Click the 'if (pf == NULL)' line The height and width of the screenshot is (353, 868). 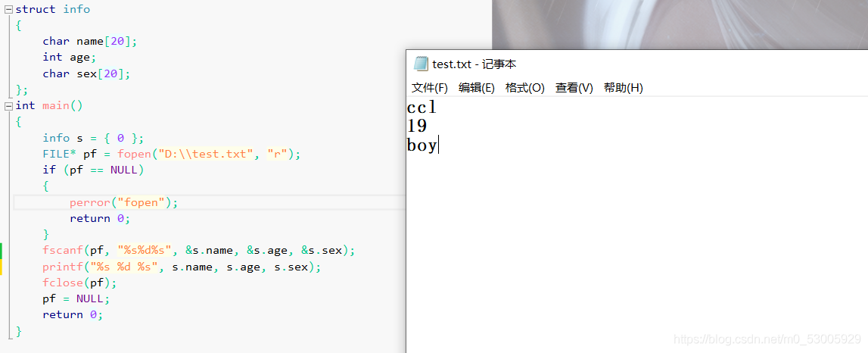click(93, 170)
